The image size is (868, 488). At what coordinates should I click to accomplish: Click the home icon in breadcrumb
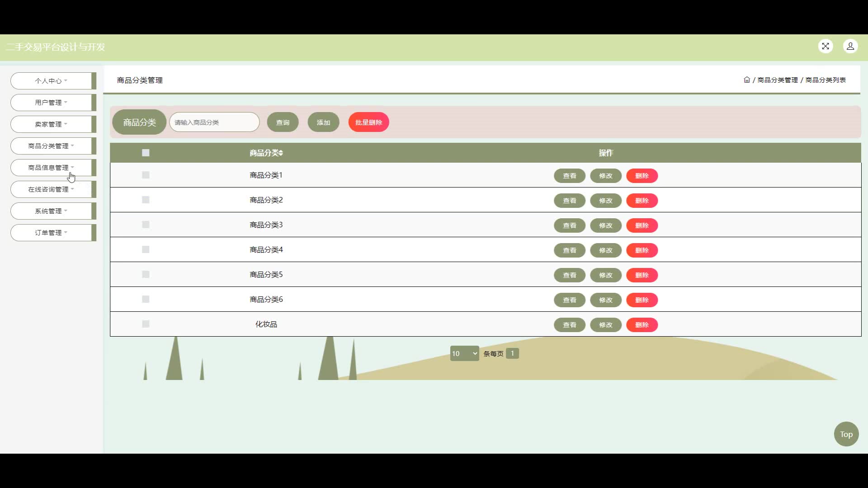746,80
